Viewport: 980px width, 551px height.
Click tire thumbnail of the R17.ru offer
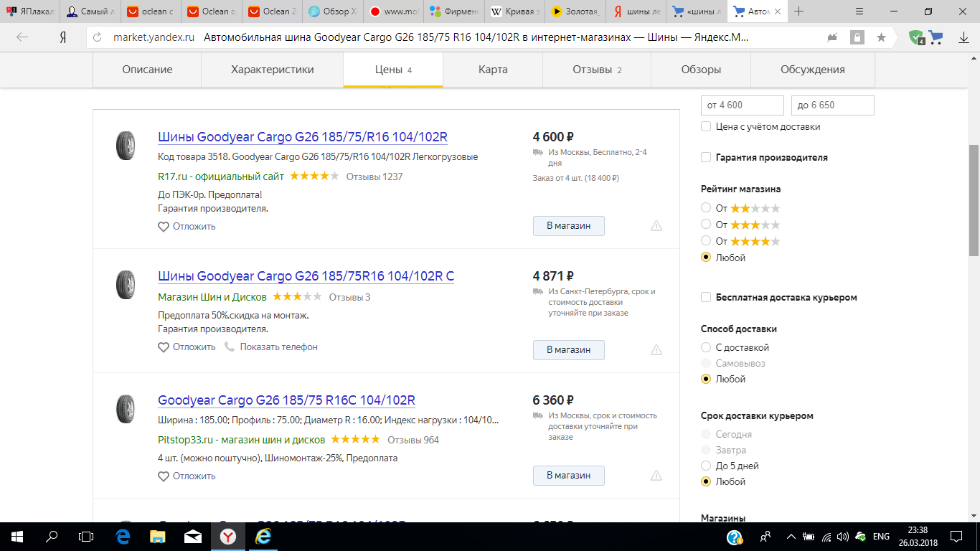click(x=126, y=146)
